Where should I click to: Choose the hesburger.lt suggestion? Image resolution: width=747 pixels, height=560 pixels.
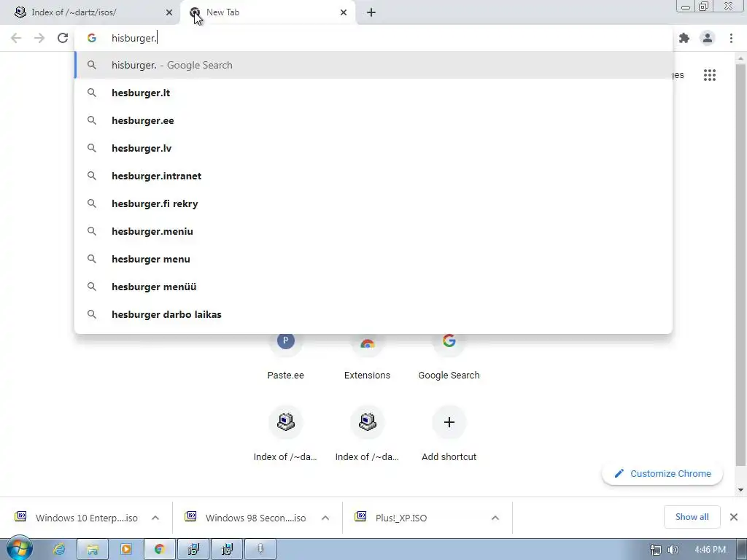point(373,93)
